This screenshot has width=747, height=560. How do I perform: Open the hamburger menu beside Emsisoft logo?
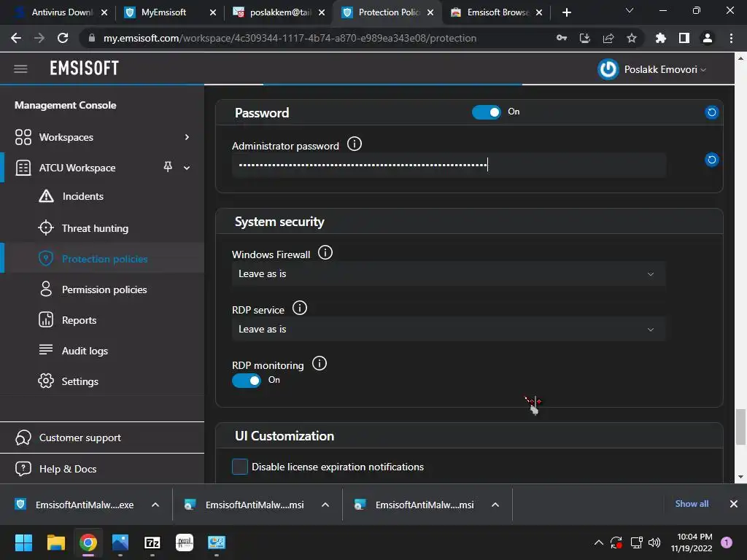pyautogui.click(x=20, y=69)
